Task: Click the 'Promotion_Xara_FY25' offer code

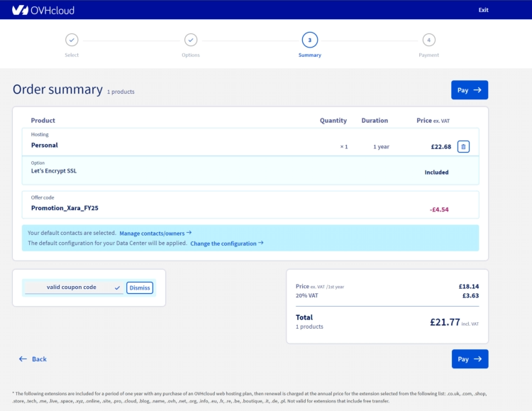Action: pyautogui.click(x=65, y=208)
